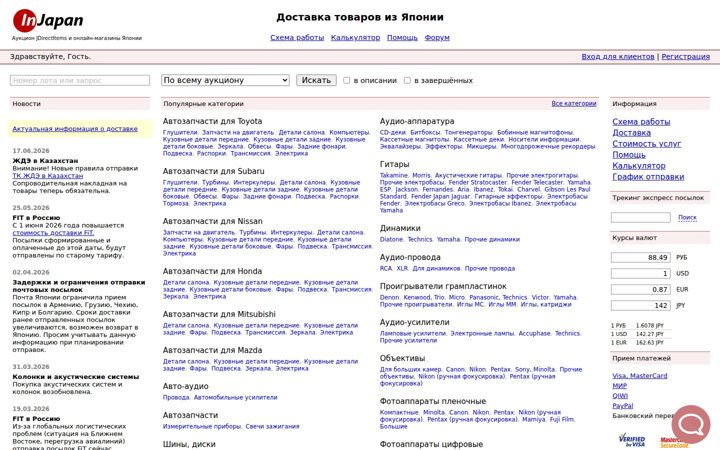The width and height of the screenshot is (720, 450).
Task: Open 'Аудио-провода' category
Action: [410, 257]
